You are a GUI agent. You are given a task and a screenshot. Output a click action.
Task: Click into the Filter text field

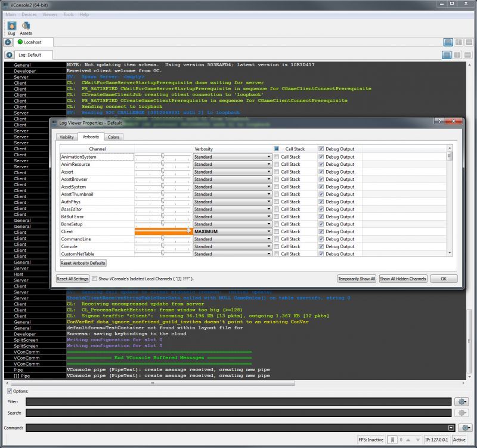(x=238, y=402)
